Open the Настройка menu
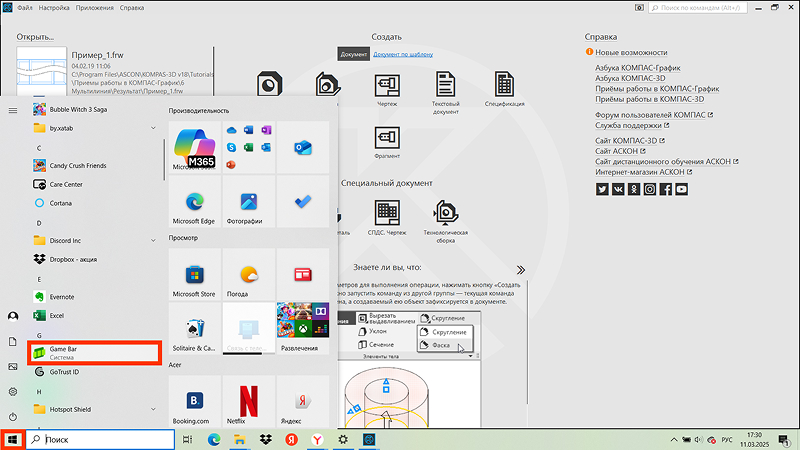Screen dimensions: 800x450 (54, 8)
